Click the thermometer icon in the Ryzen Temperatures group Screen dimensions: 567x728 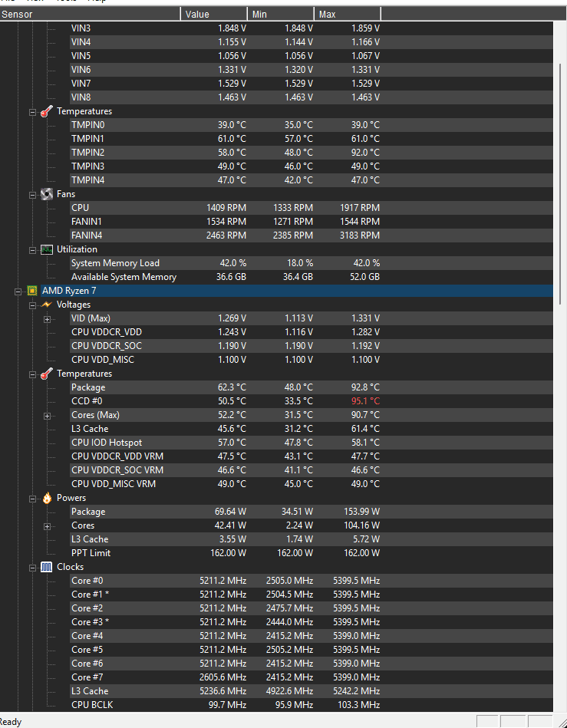[47, 374]
